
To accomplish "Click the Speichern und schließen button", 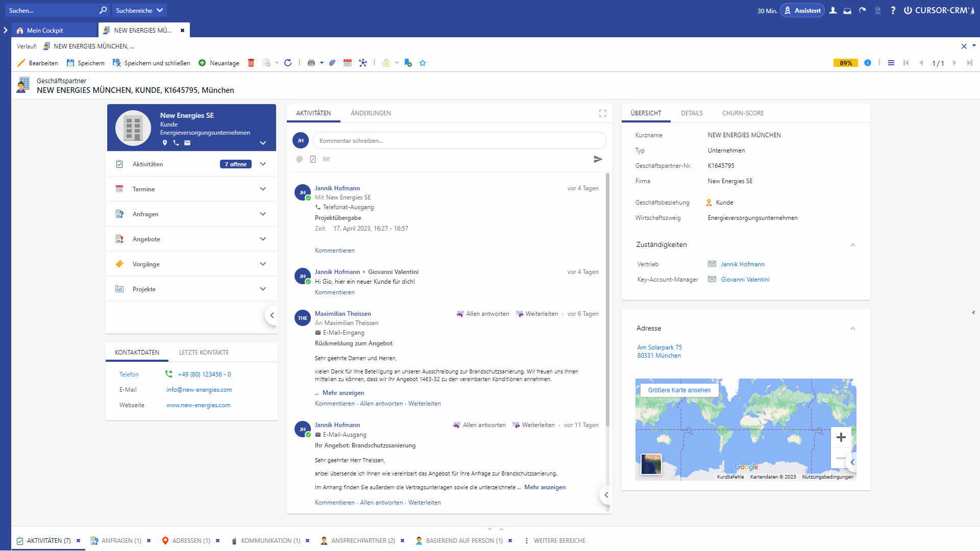I will pos(152,63).
